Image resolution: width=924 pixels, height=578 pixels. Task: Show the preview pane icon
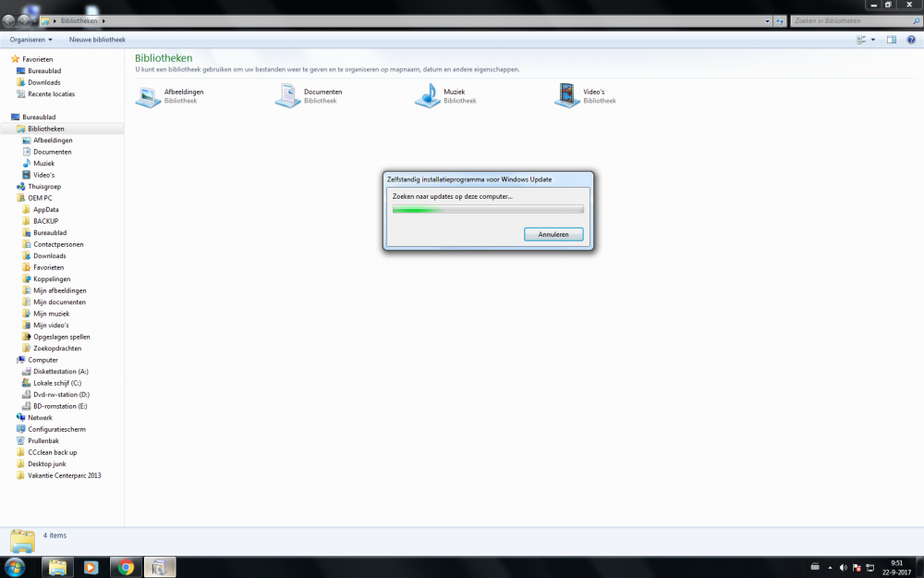pyautogui.click(x=892, y=40)
